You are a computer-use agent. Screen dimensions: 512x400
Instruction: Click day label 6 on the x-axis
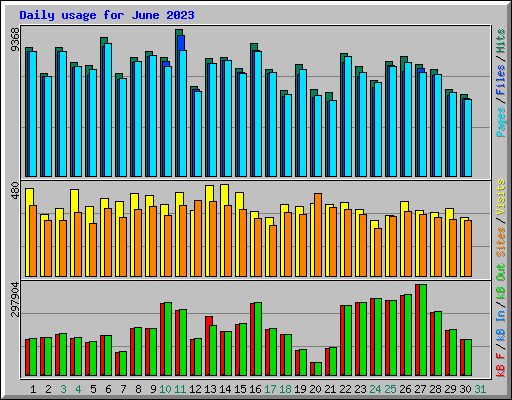pos(108,389)
